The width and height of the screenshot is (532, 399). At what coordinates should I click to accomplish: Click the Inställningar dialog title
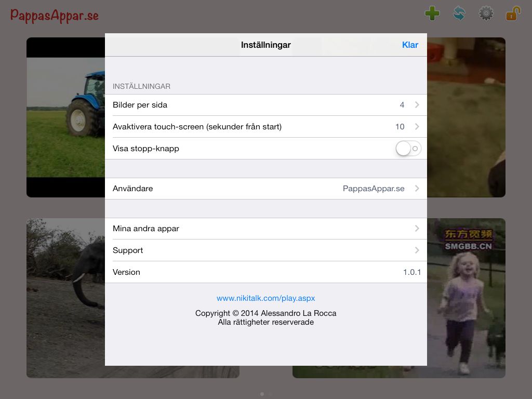[265, 45]
